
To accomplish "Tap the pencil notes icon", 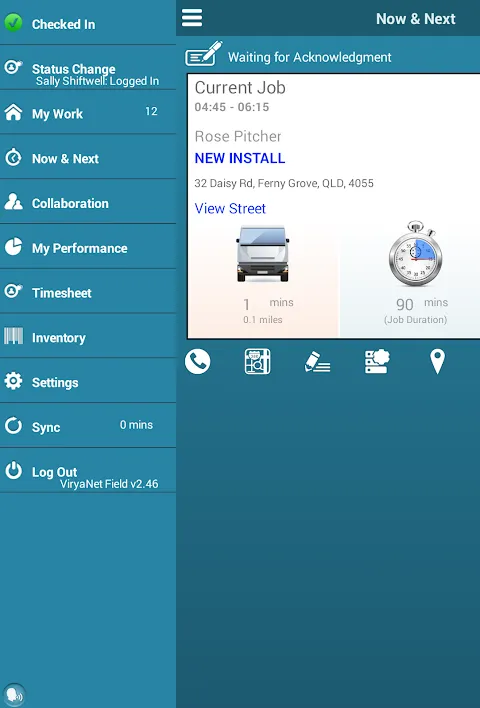I will click(317, 362).
